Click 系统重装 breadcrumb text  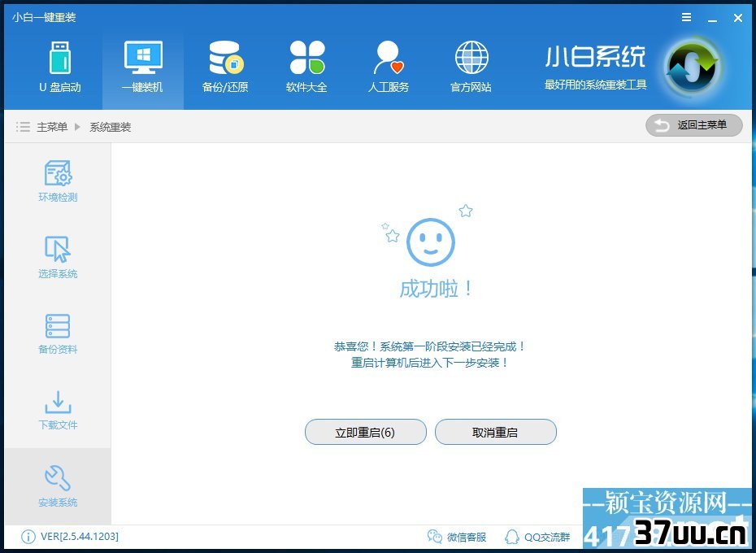click(111, 127)
